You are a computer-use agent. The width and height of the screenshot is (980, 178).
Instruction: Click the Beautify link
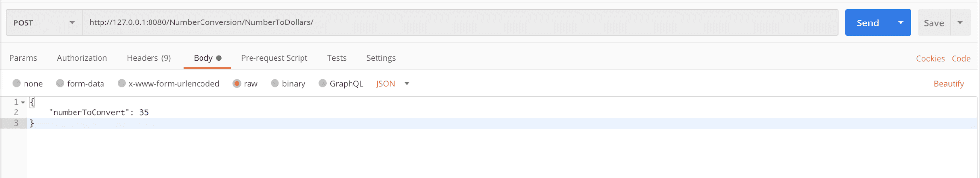pos(949,83)
